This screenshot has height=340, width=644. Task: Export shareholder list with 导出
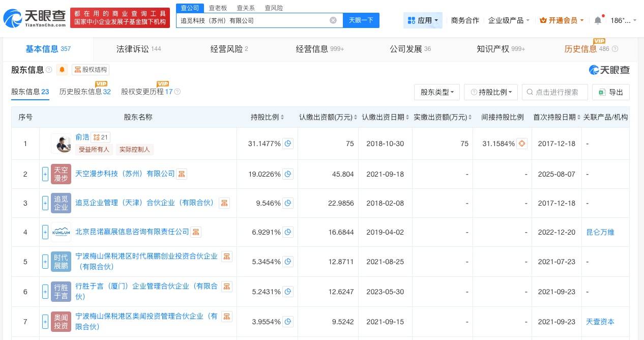coord(611,92)
